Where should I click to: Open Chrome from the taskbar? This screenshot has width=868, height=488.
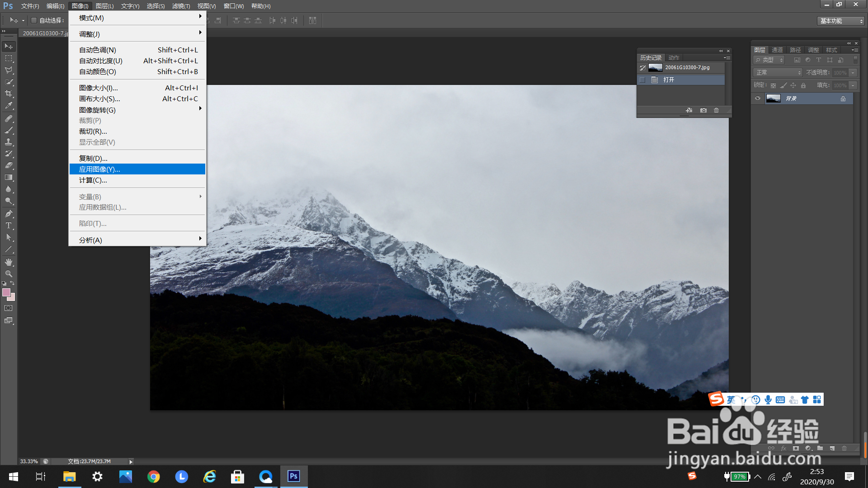(x=154, y=477)
